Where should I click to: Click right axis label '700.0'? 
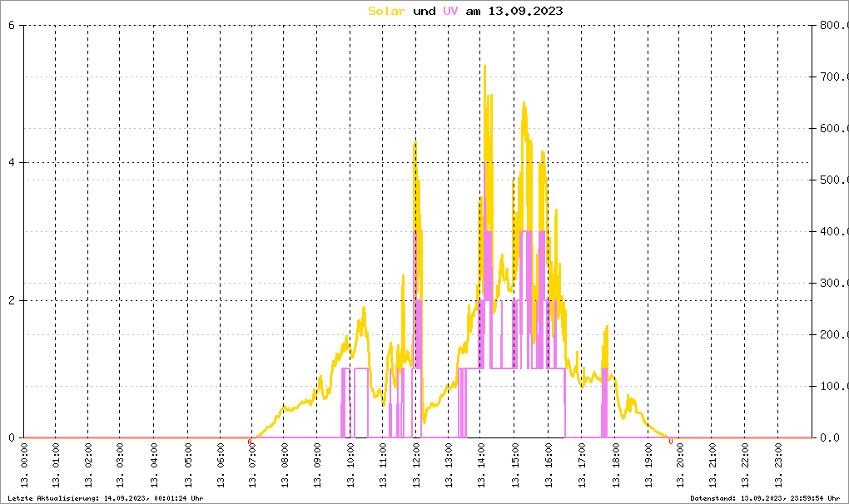point(834,77)
